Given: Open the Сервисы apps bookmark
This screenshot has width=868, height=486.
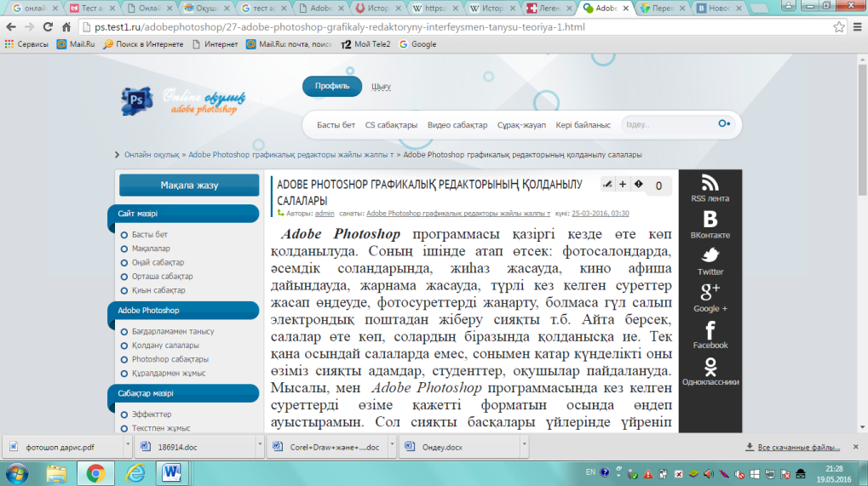Looking at the screenshot, I should (26, 44).
